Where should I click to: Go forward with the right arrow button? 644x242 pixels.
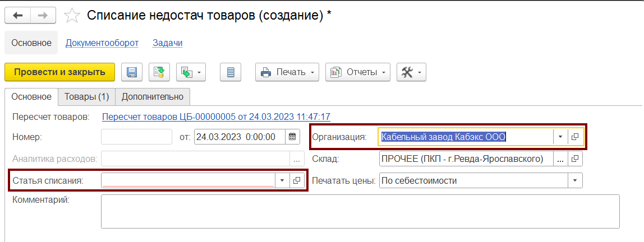tap(44, 16)
